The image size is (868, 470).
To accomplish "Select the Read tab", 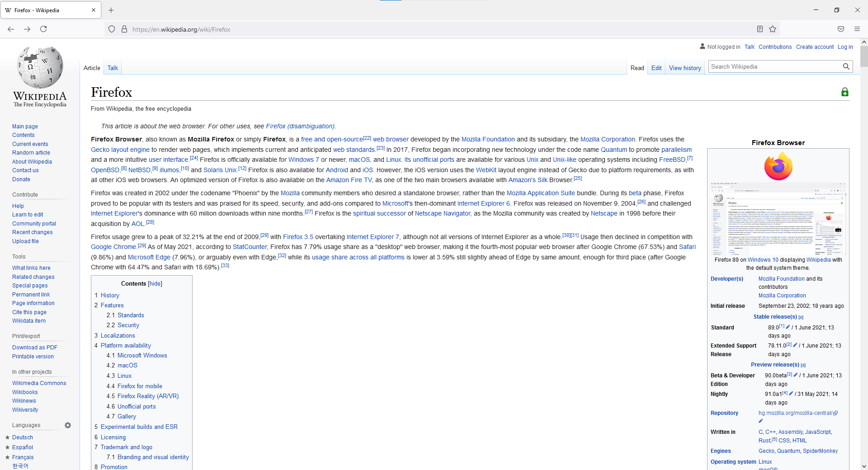I will (637, 68).
